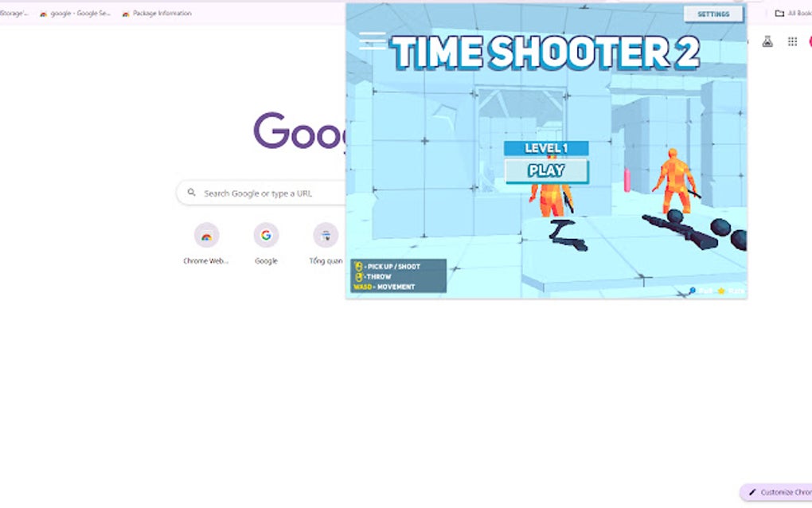Image resolution: width=812 pixels, height=508 pixels.
Task: Click the search magnifier icon
Action: tap(191, 193)
